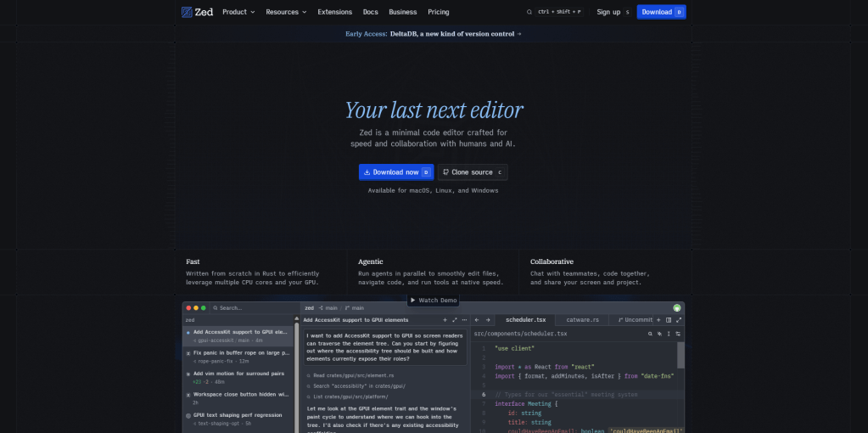
Task: Click the blue Download button in navbar
Action: point(662,12)
